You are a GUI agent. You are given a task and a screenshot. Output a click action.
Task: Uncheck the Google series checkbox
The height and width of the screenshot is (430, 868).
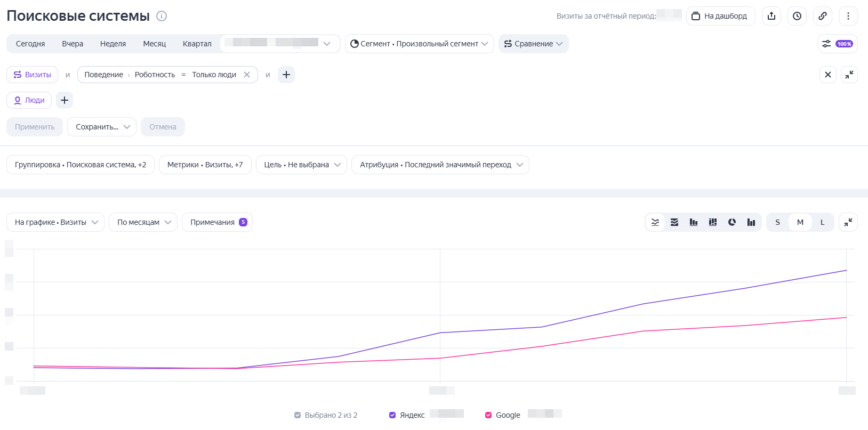point(488,415)
